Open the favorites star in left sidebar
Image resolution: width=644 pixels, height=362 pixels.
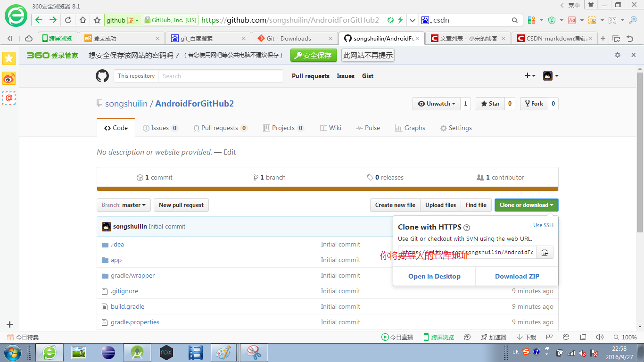9,58
